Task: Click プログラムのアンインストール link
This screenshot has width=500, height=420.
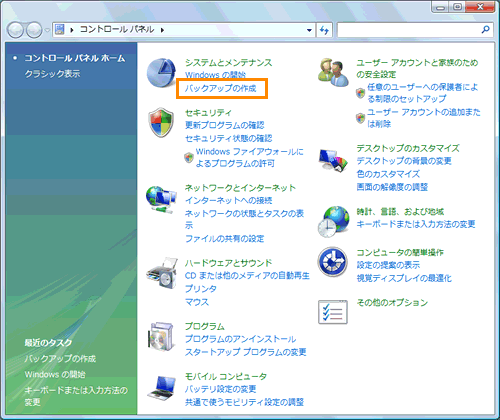Action: (240, 339)
